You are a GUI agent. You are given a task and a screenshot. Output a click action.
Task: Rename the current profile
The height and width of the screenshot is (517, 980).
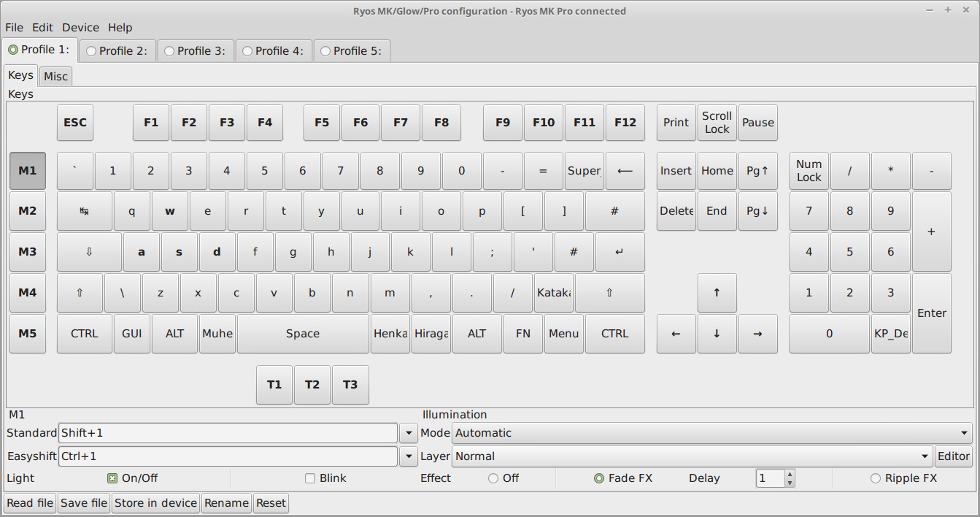point(226,503)
